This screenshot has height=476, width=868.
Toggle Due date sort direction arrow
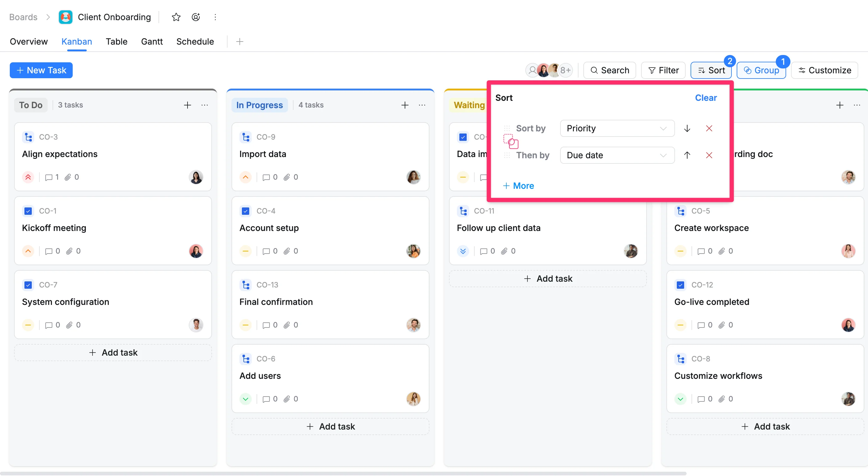[x=687, y=155]
